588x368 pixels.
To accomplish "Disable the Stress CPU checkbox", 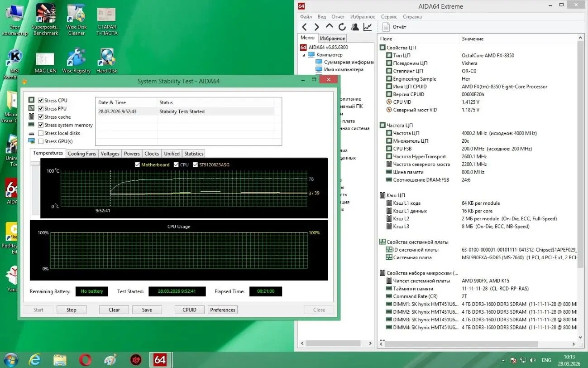I will tap(40, 100).
